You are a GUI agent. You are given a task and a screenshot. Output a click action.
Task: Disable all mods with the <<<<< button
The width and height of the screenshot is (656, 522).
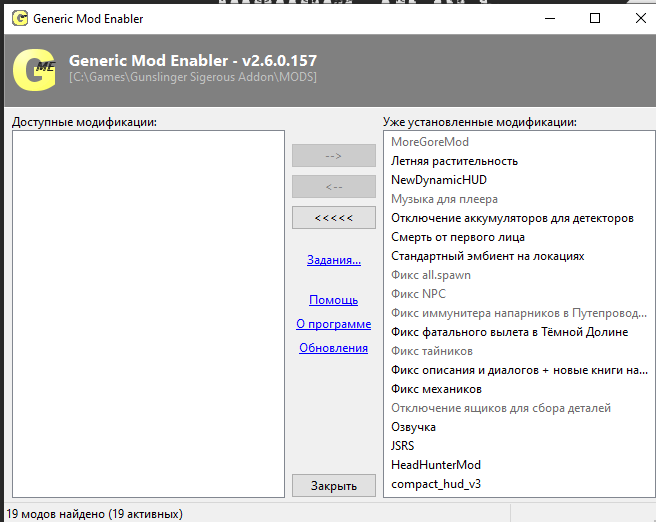(x=334, y=218)
